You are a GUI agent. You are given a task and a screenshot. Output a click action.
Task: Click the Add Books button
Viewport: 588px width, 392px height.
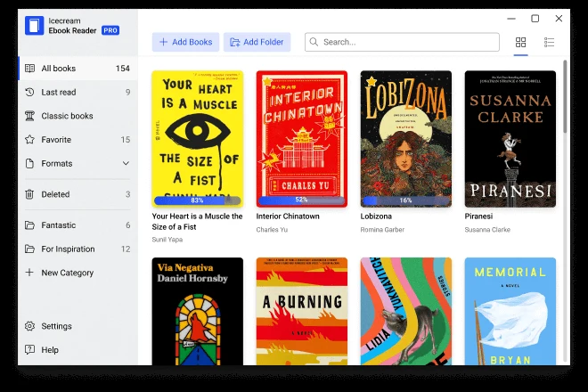pyautogui.click(x=185, y=42)
